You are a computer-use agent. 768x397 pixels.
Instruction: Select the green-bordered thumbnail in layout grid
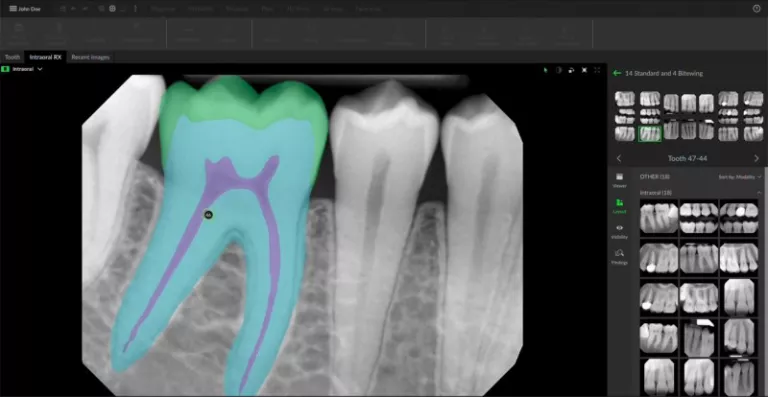[649, 133]
